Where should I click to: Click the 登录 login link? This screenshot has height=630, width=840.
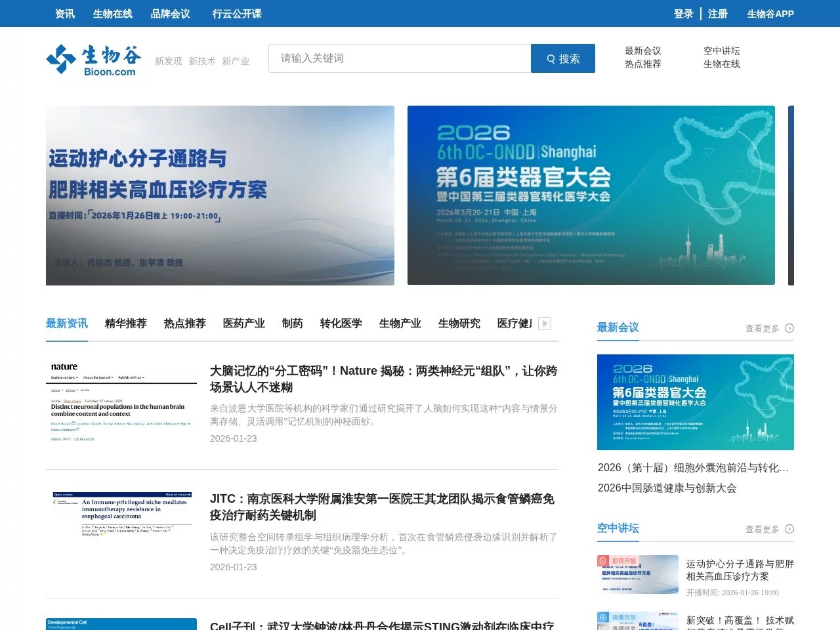click(683, 14)
